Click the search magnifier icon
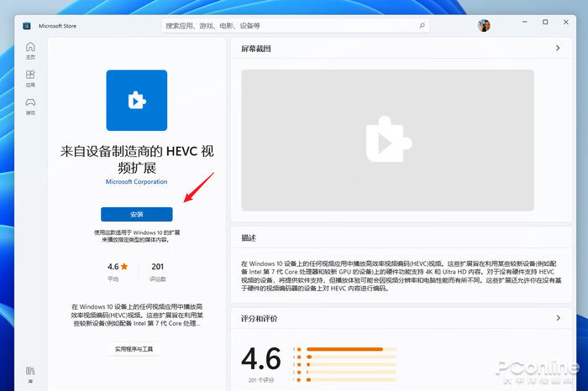This screenshot has height=391, width=588. pyautogui.click(x=422, y=25)
